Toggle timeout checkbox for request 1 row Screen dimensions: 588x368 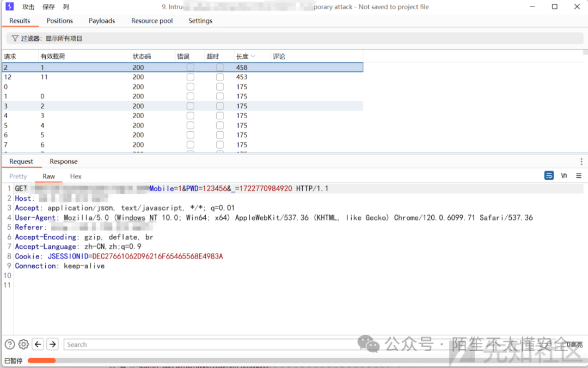click(x=220, y=96)
